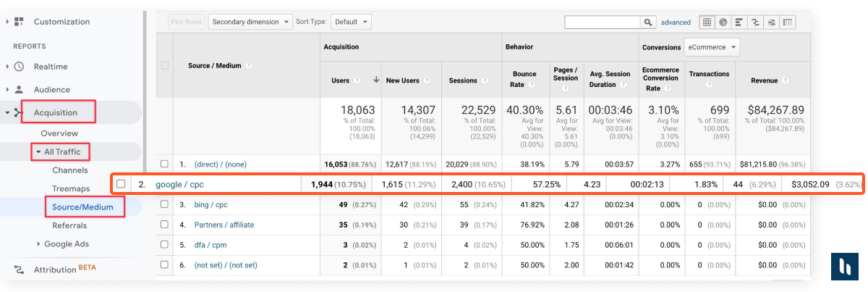This screenshot has height=292, width=868.
Task: Open the Secondary dimension dropdown
Action: point(250,22)
